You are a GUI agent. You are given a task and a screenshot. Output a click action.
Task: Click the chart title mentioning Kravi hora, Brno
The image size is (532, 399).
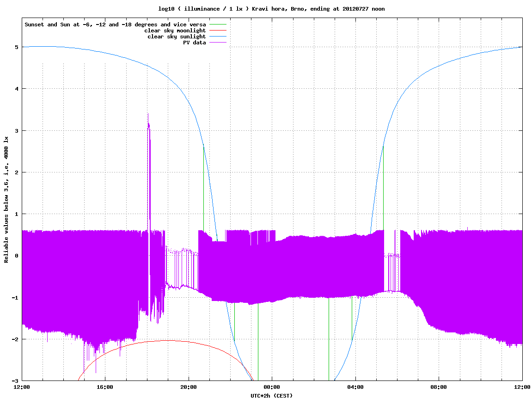click(x=271, y=9)
